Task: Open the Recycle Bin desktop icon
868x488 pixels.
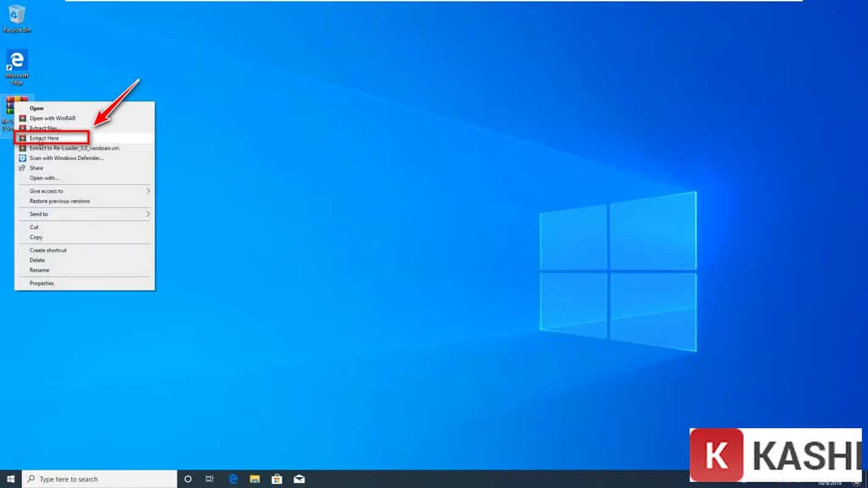Action: pyautogui.click(x=16, y=16)
